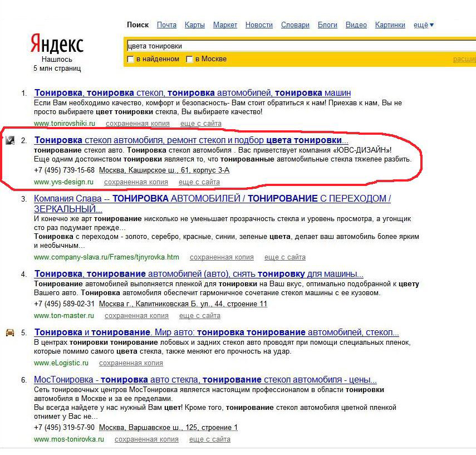Open saved copy for yvs-design.ru result
The width and height of the screenshot is (476, 455).
pos(136,182)
